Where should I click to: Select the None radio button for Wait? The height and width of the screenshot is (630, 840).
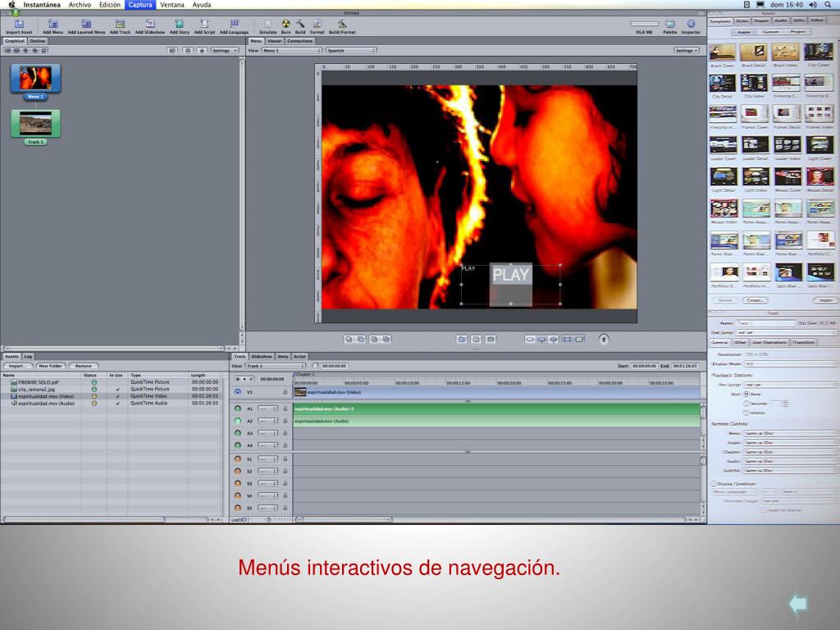click(746, 395)
